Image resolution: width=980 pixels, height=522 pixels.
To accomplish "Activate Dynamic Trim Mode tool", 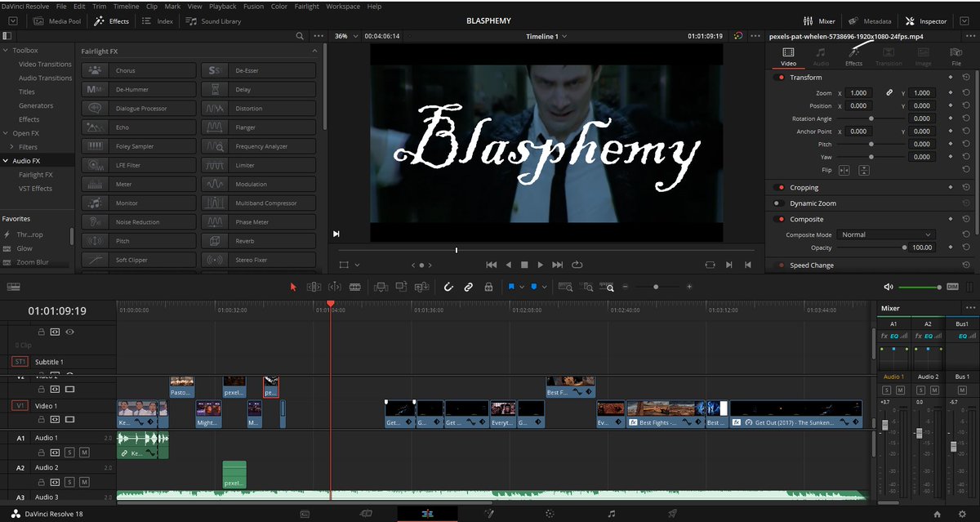I will pyautogui.click(x=335, y=287).
